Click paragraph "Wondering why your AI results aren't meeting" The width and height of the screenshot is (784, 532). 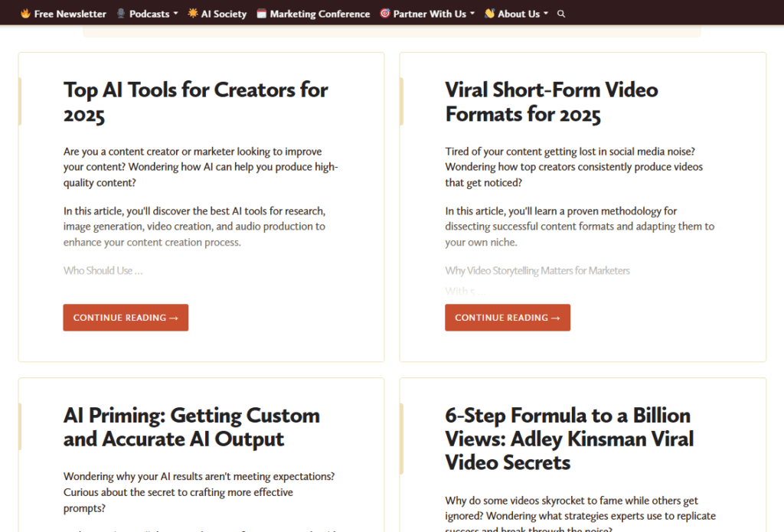199,492
